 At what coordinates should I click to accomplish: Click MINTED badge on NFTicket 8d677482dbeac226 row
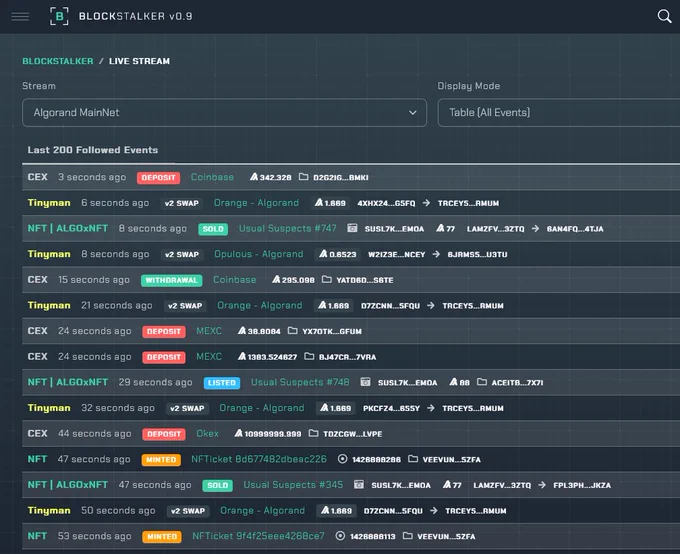(x=161, y=459)
